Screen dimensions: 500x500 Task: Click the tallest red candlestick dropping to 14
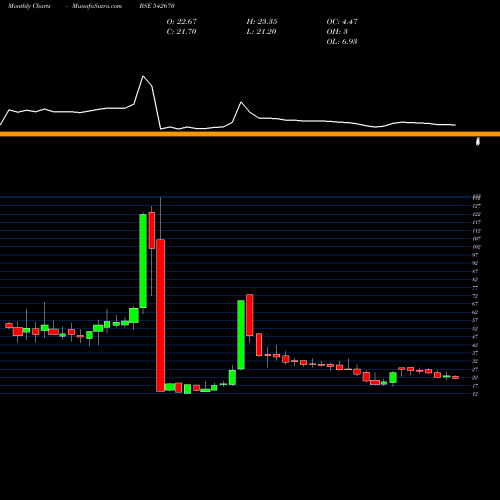point(161,315)
